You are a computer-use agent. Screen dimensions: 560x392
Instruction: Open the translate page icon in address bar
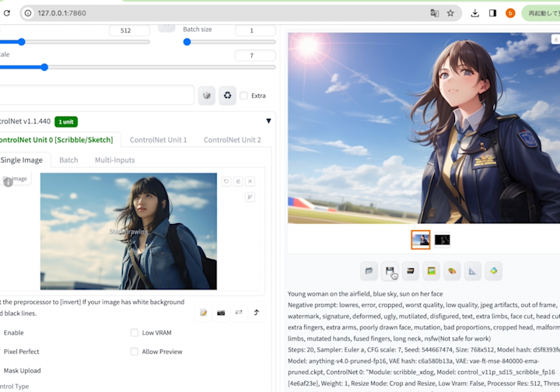tap(434, 13)
